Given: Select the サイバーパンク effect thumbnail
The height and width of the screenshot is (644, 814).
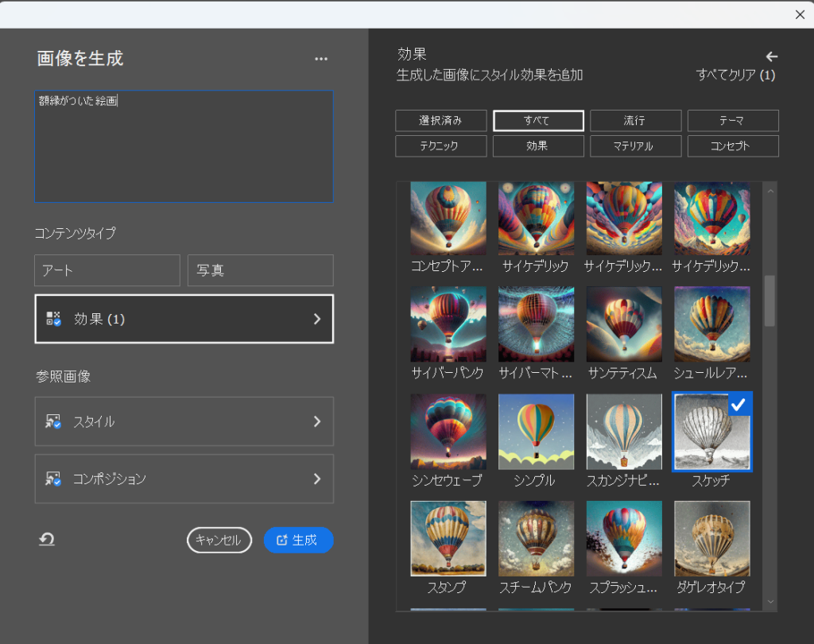Looking at the screenshot, I should click(448, 324).
